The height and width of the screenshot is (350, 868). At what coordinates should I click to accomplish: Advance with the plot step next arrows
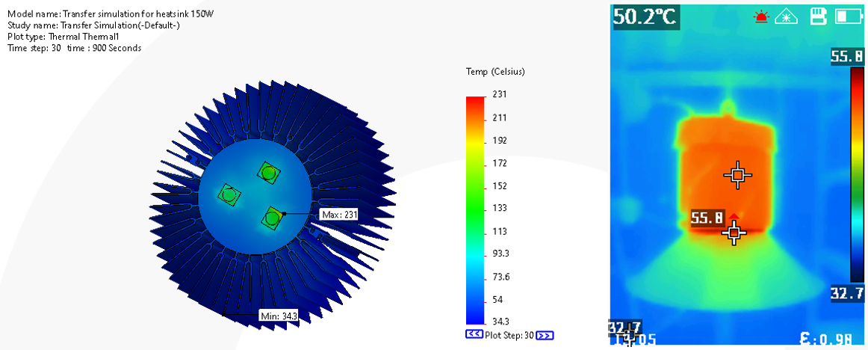click(545, 335)
